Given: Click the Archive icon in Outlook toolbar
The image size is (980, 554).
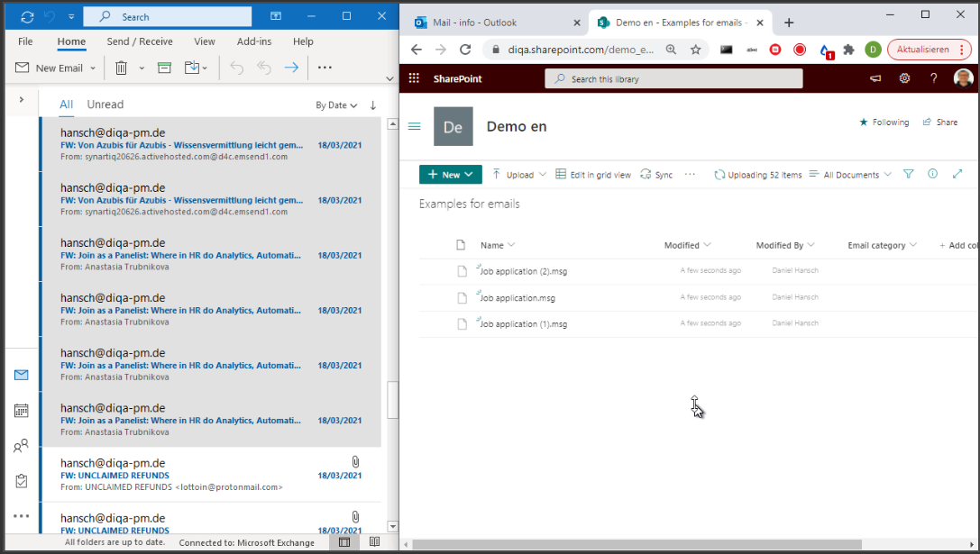Looking at the screenshot, I should click(x=164, y=68).
